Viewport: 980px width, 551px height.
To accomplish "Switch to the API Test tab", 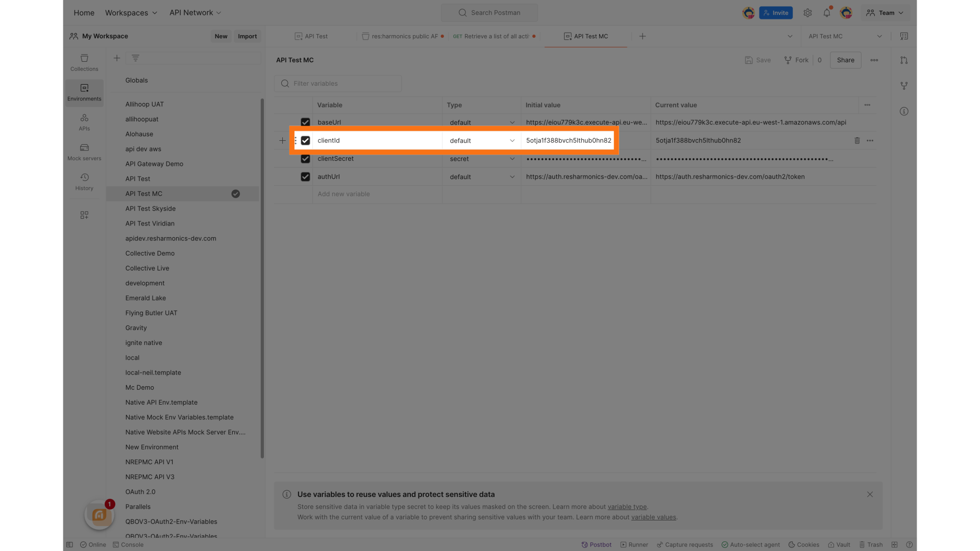I will tap(311, 36).
